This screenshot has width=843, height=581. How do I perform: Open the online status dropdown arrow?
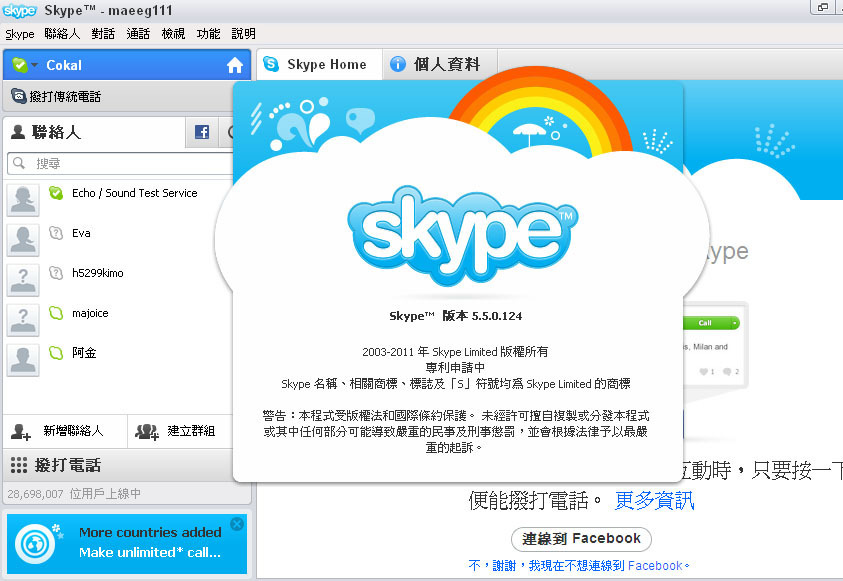click(34, 65)
